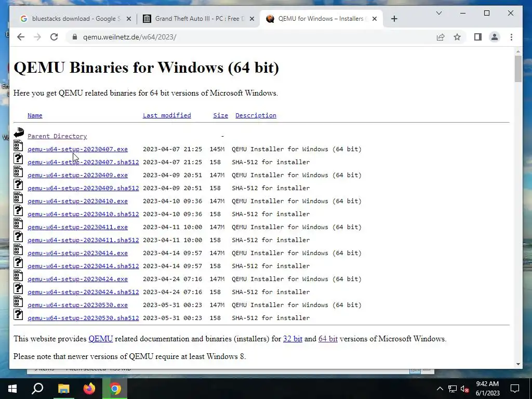Open Chrome three-dot menu
Screen dimensions: 532x399
pos(511,37)
